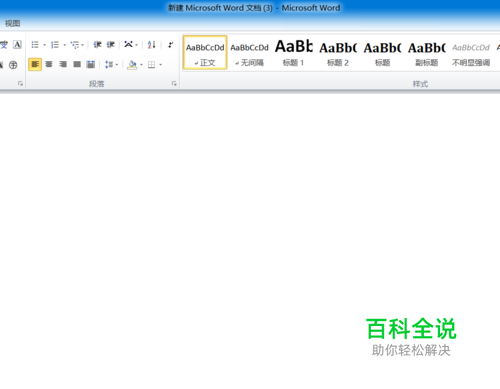Open the 视图 ribbon tab
500x389 pixels.
12,23
